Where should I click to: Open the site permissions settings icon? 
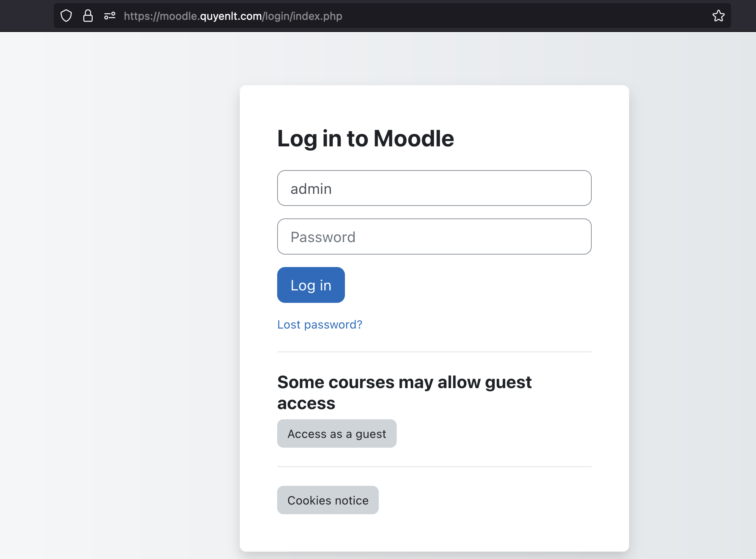coord(110,16)
